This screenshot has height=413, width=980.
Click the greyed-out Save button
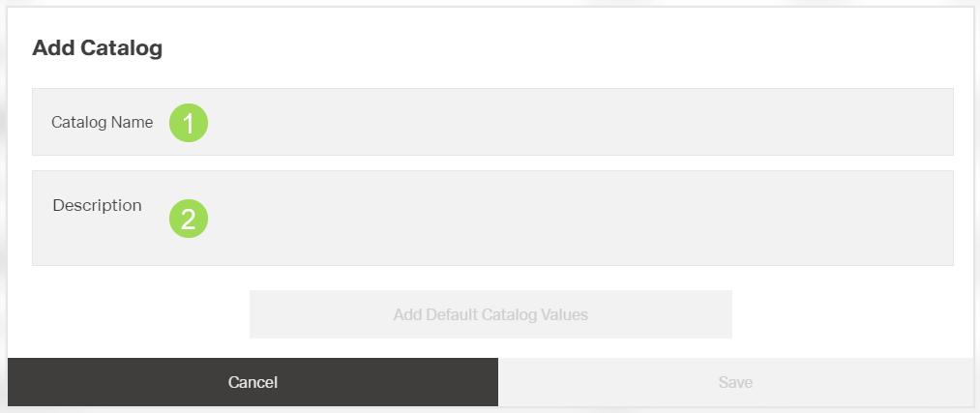click(735, 382)
